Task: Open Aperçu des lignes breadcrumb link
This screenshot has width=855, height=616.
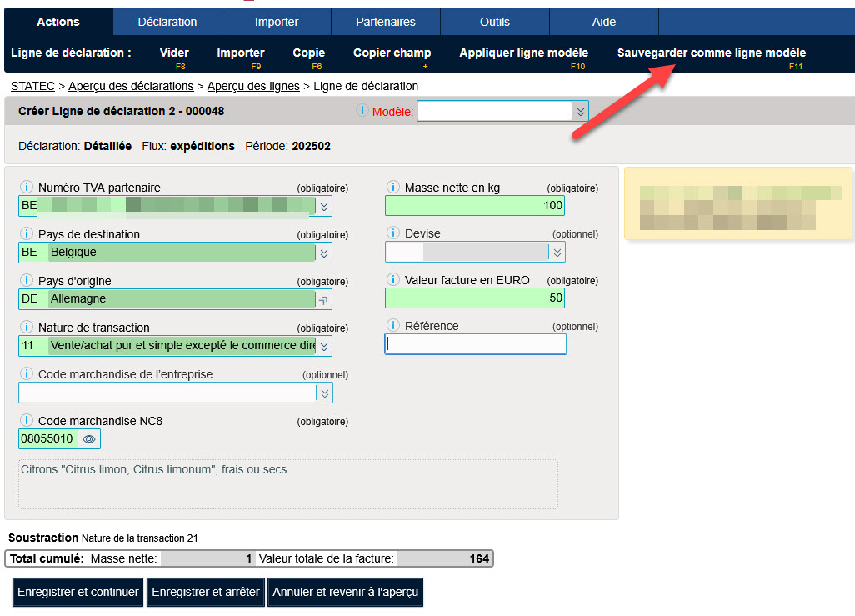Action: click(x=253, y=86)
